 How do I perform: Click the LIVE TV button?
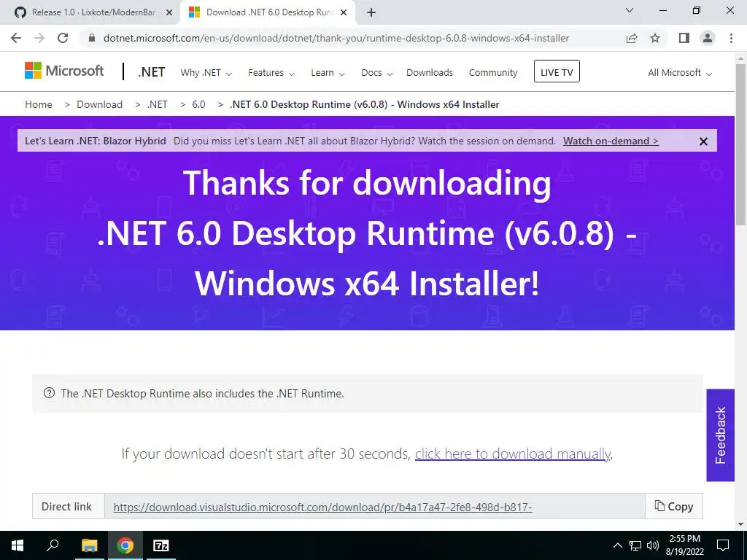click(557, 71)
